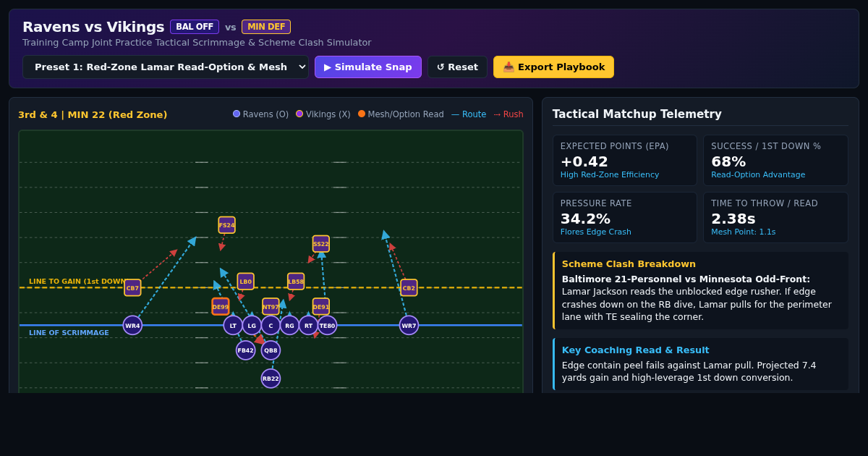
Task: Select the highlighted DE99 edge defender
Action: point(221,307)
